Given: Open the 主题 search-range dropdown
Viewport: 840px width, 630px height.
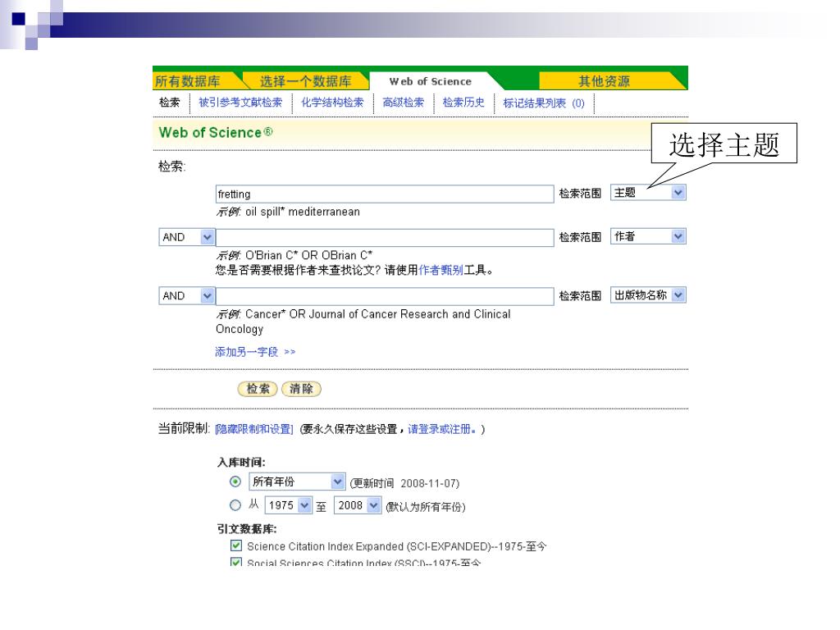Looking at the screenshot, I should 648,192.
